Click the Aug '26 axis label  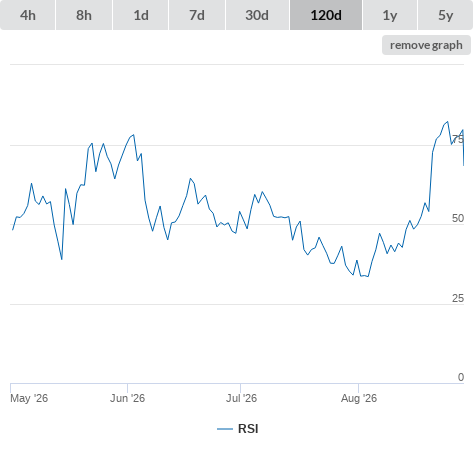(x=359, y=398)
